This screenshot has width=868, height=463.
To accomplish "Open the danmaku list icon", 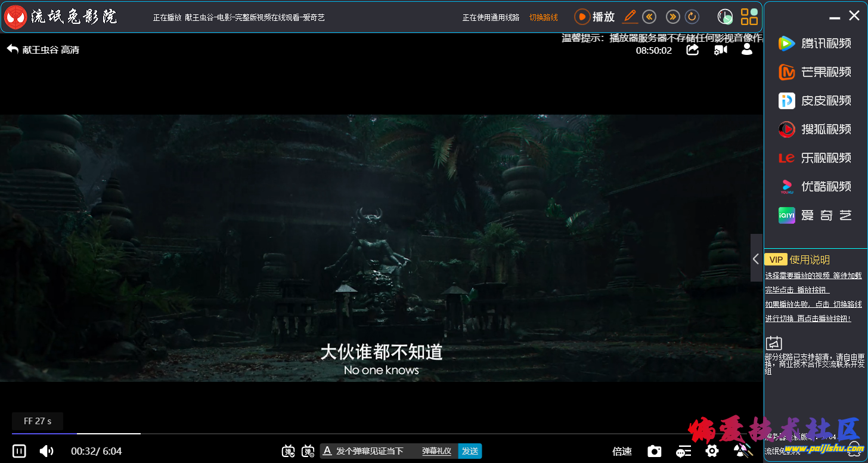I will 683,451.
